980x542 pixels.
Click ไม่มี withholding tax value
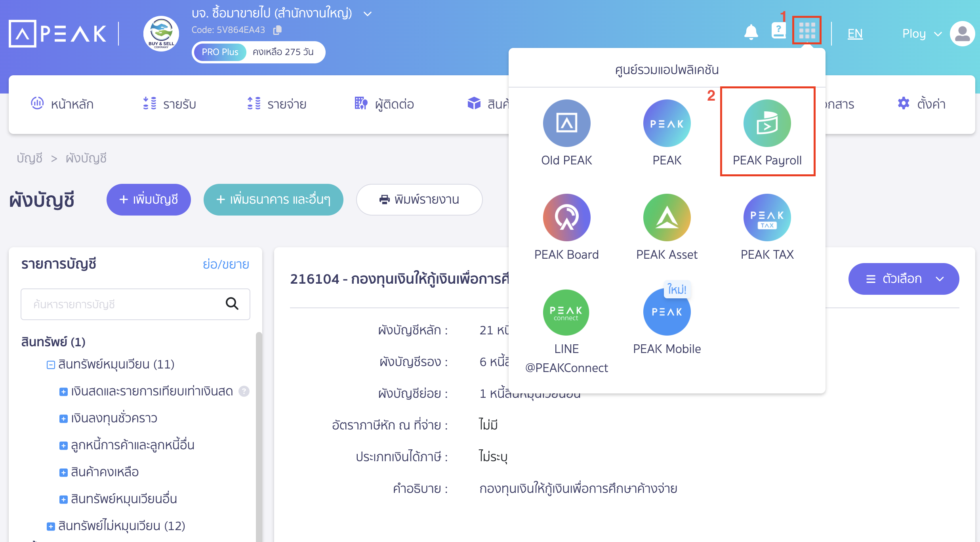point(488,425)
